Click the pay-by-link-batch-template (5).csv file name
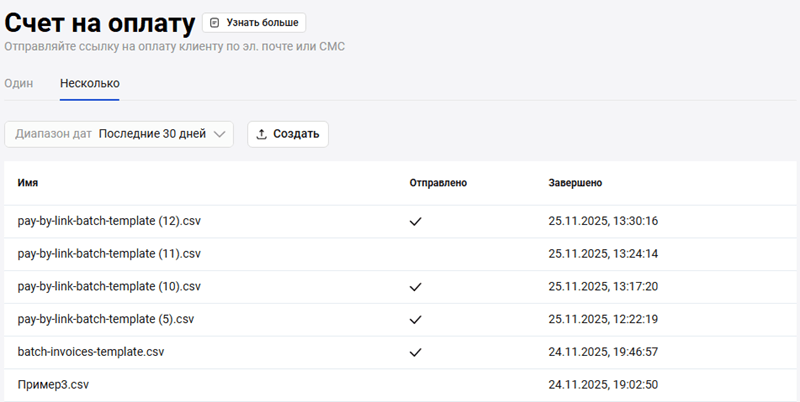 106,320
